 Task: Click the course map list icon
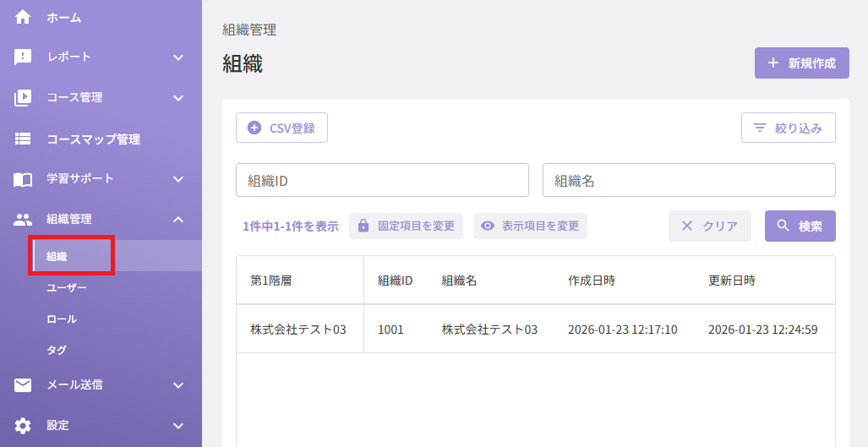23,139
